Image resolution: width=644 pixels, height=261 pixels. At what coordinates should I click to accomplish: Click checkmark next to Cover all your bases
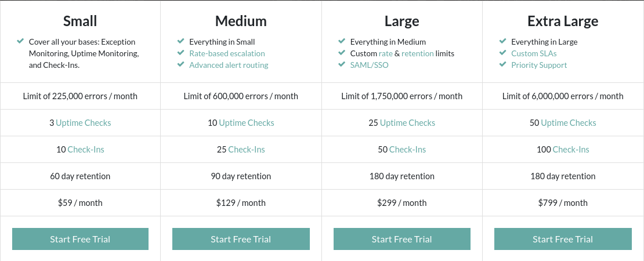pyautogui.click(x=20, y=41)
